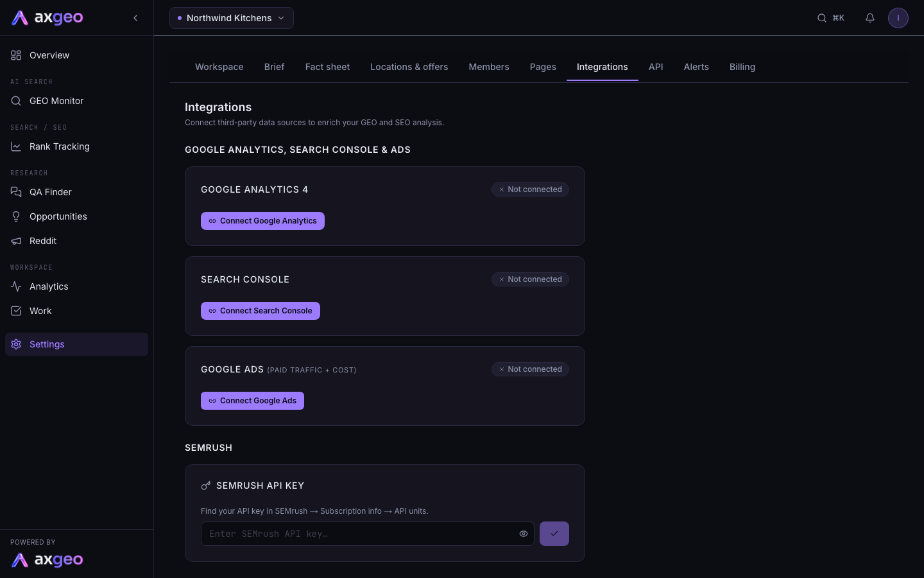Switch to the Brief tab

[x=274, y=67]
